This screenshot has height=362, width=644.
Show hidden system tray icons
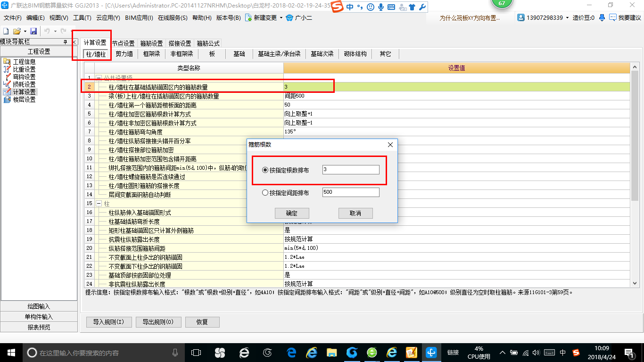click(x=503, y=353)
